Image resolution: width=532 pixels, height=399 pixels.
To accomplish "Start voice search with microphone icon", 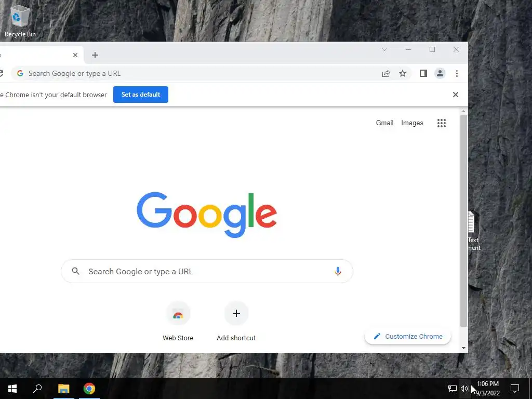I will pyautogui.click(x=338, y=271).
